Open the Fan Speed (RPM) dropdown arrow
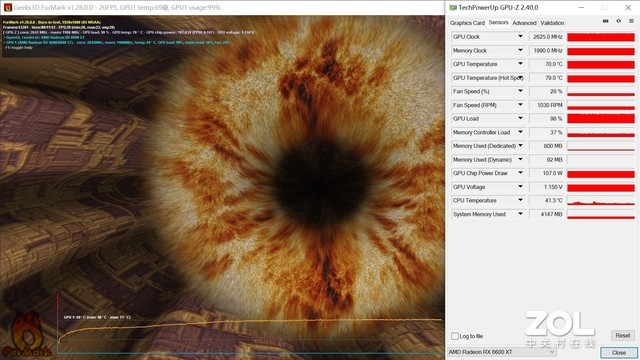 click(520, 105)
